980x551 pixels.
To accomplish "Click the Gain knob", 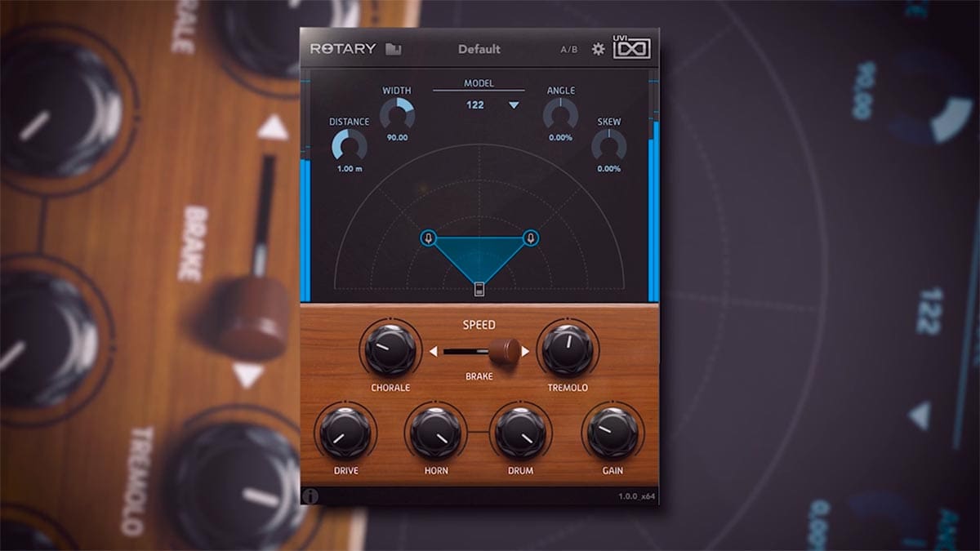I will (x=612, y=432).
